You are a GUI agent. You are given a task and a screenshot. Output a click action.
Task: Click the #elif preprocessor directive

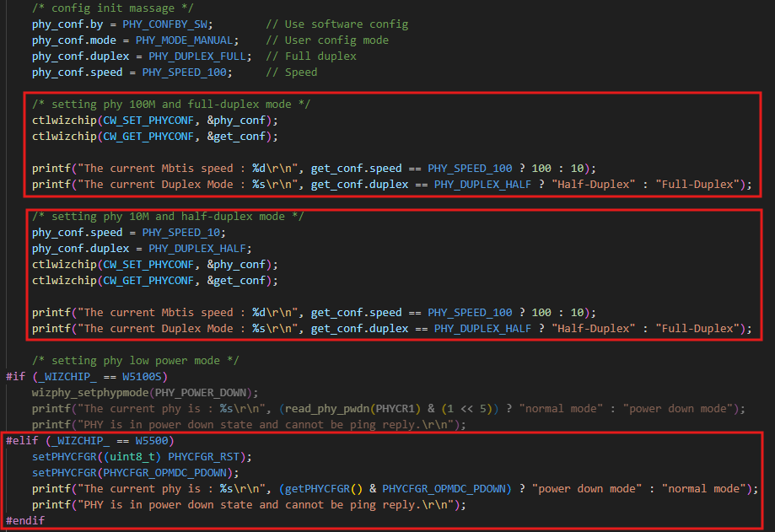(x=22, y=441)
